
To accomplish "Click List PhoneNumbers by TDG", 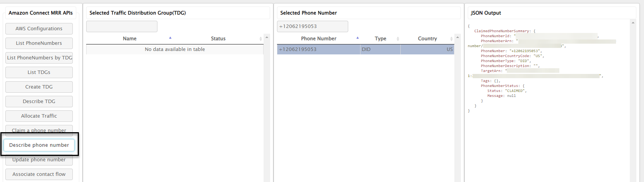I will click(39, 58).
